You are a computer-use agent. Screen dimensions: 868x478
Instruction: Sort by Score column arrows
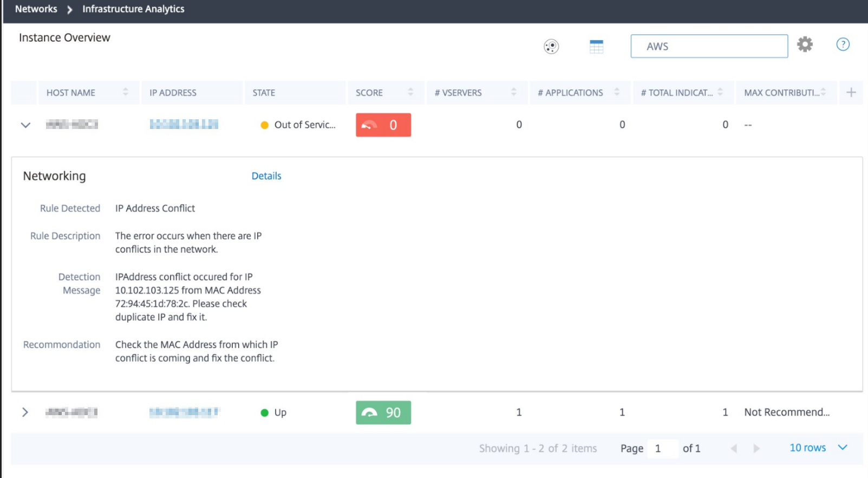pos(410,92)
